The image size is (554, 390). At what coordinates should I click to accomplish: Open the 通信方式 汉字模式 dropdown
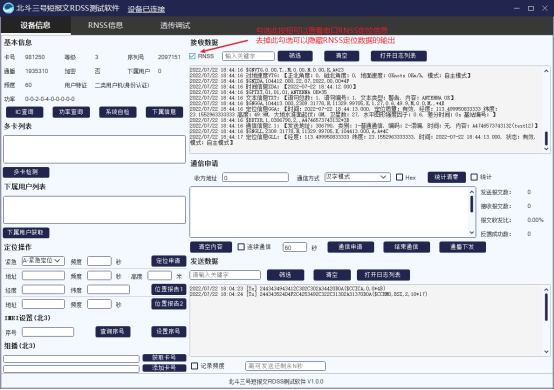coord(358,177)
